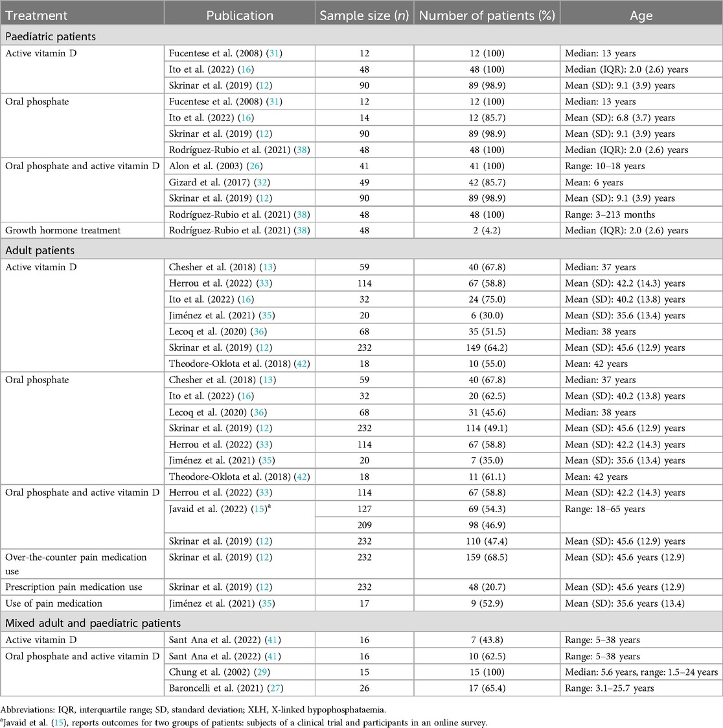Select the value 149 (64.2)

[487, 347]
